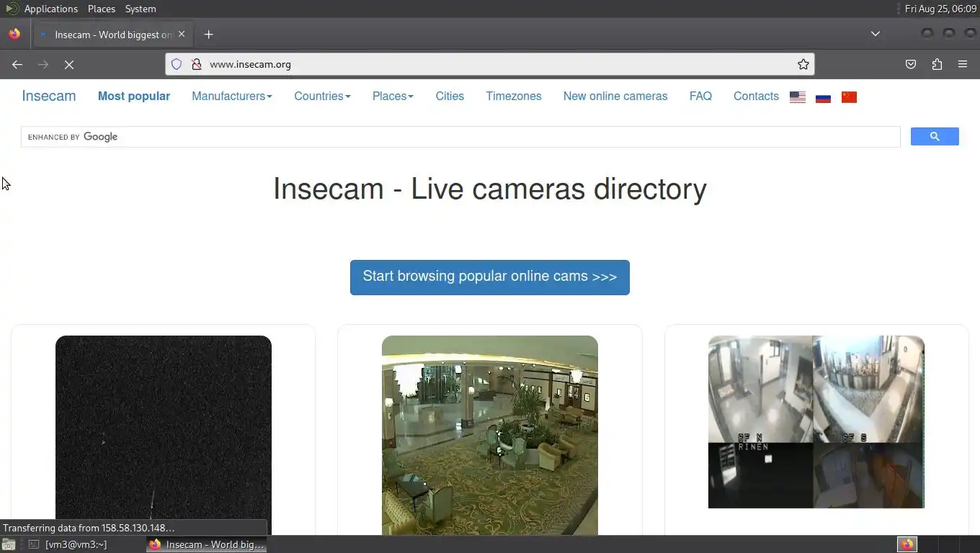Bookmark this page with the star icon
Image resolution: width=980 pixels, height=553 pixels.
(x=803, y=64)
